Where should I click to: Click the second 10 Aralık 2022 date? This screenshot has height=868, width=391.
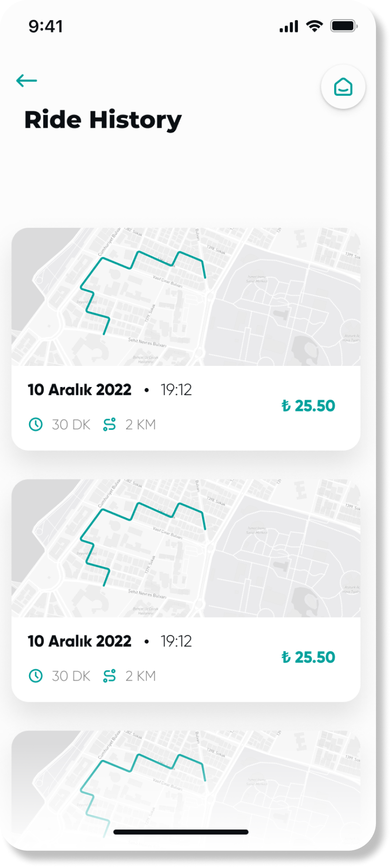pyautogui.click(x=79, y=641)
